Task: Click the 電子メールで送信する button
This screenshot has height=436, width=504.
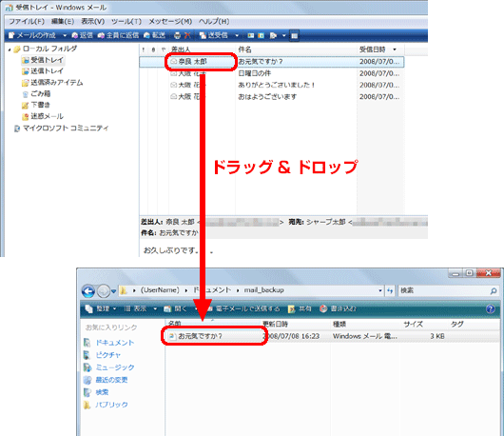Action: click(243, 308)
